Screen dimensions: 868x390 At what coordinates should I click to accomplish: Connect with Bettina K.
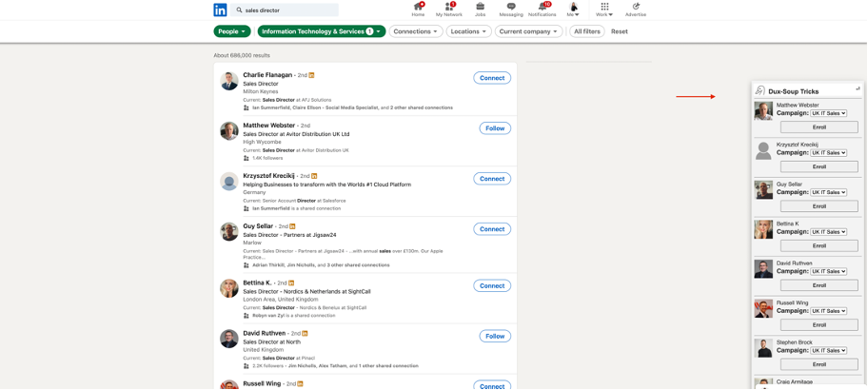point(492,286)
